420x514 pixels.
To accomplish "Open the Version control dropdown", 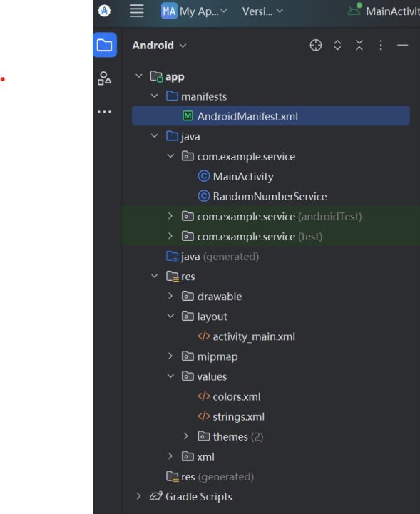I will [x=262, y=11].
